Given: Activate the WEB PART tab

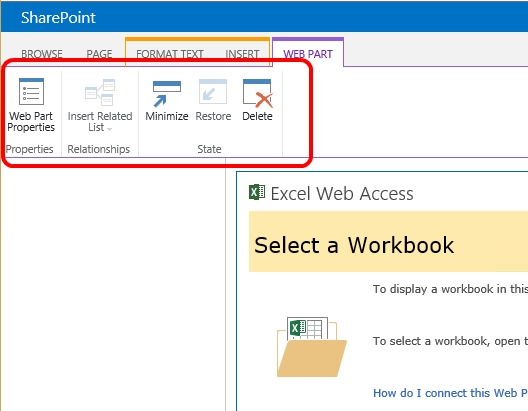Looking at the screenshot, I should tap(308, 54).
